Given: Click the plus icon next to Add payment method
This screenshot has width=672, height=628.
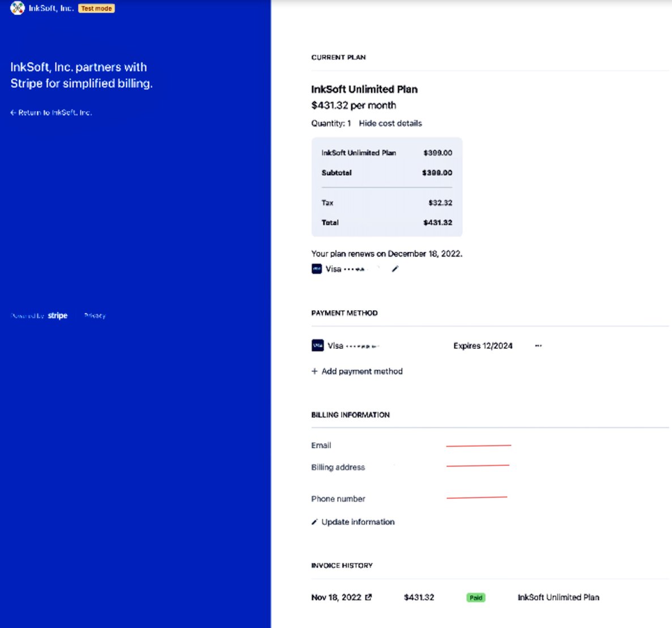Looking at the screenshot, I should (x=314, y=371).
